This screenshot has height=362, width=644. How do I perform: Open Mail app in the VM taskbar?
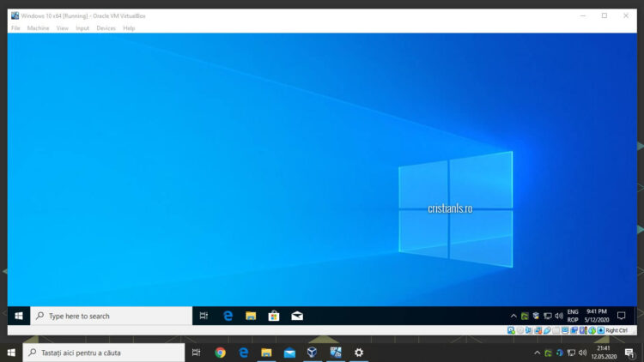click(x=297, y=316)
